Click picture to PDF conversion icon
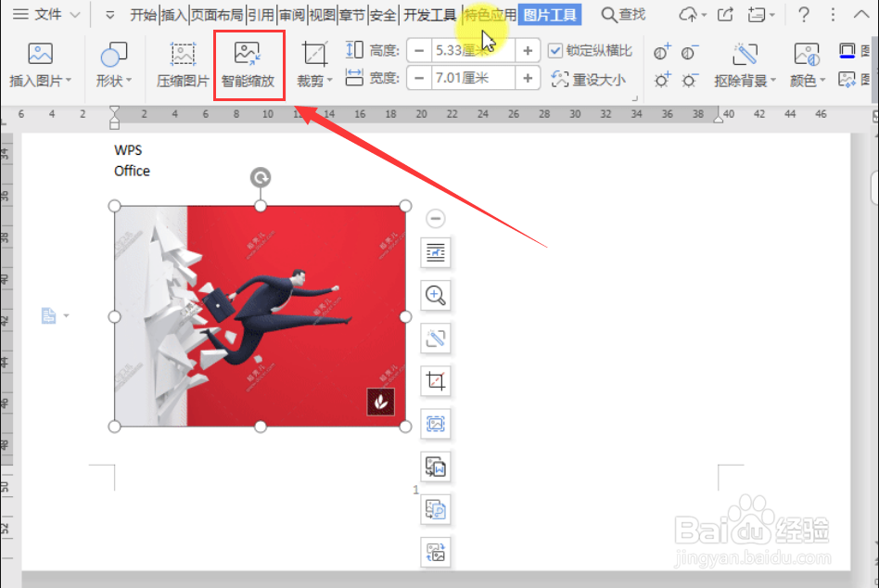 [x=436, y=509]
